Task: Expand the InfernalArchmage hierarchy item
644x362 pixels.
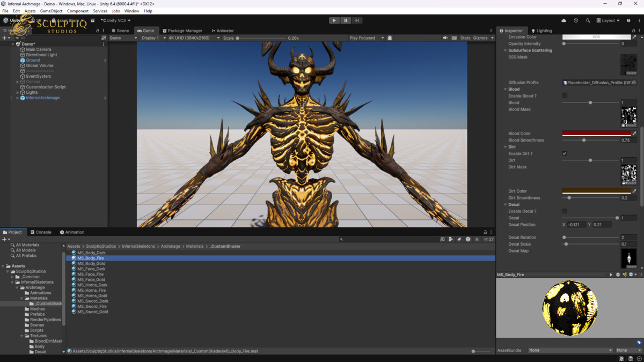Action: (x=17, y=98)
